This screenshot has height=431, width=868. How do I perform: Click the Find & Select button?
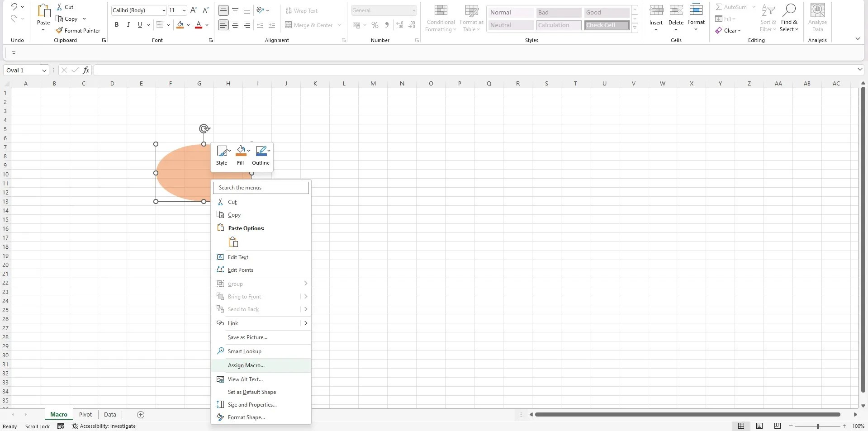pos(789,18)
